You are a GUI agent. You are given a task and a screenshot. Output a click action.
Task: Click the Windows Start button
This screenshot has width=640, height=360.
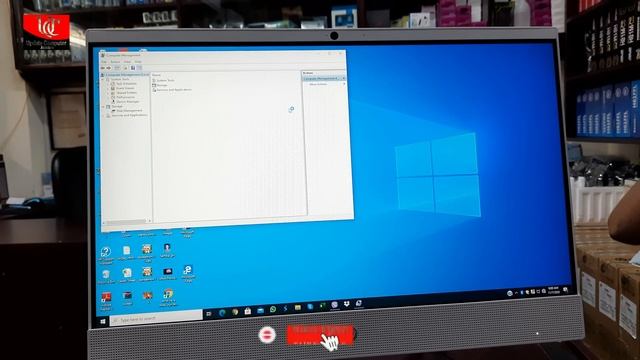(x=103, y=322)
